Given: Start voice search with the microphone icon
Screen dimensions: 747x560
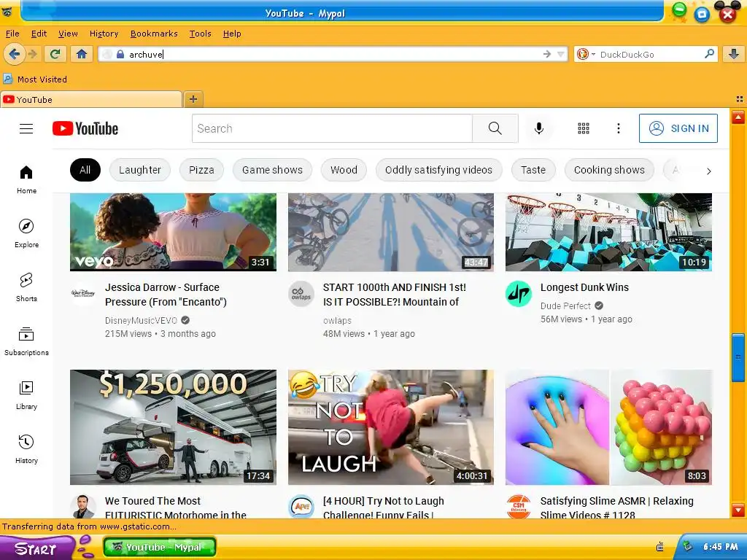Looking at the screenshot, I should (x=539, y=128).
